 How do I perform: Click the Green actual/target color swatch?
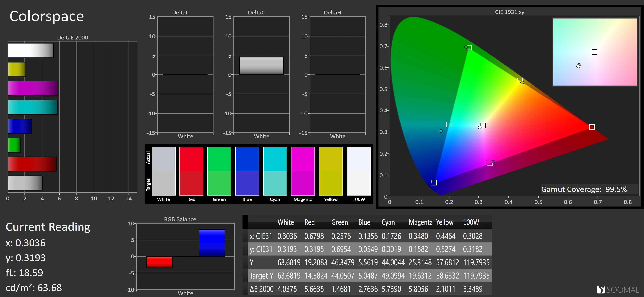[x=219, y=171]
